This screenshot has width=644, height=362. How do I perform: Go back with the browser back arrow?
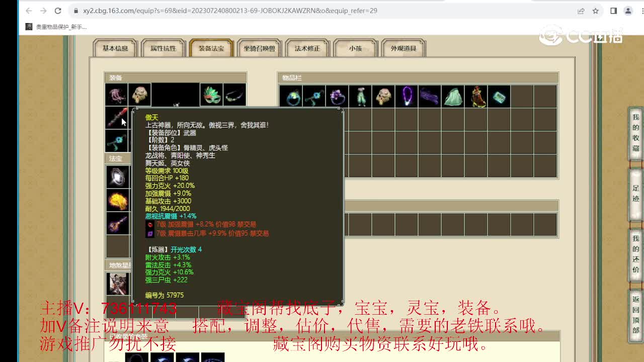(29, 11)
